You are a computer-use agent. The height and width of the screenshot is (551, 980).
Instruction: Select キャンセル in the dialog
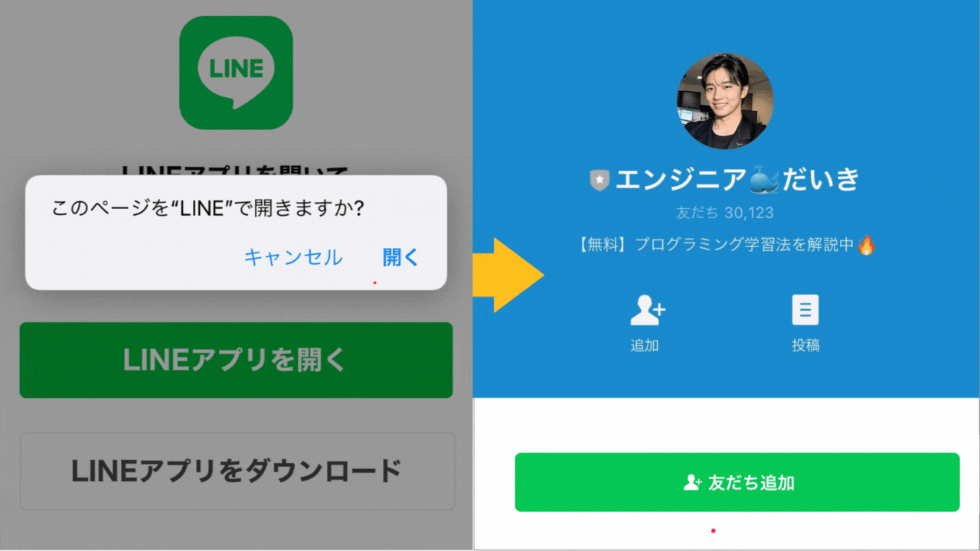[293, 257]
